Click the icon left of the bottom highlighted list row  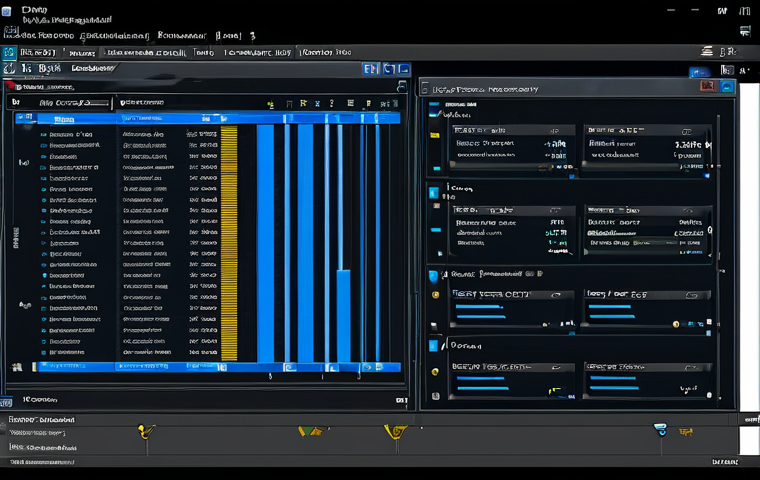(17, 367)
